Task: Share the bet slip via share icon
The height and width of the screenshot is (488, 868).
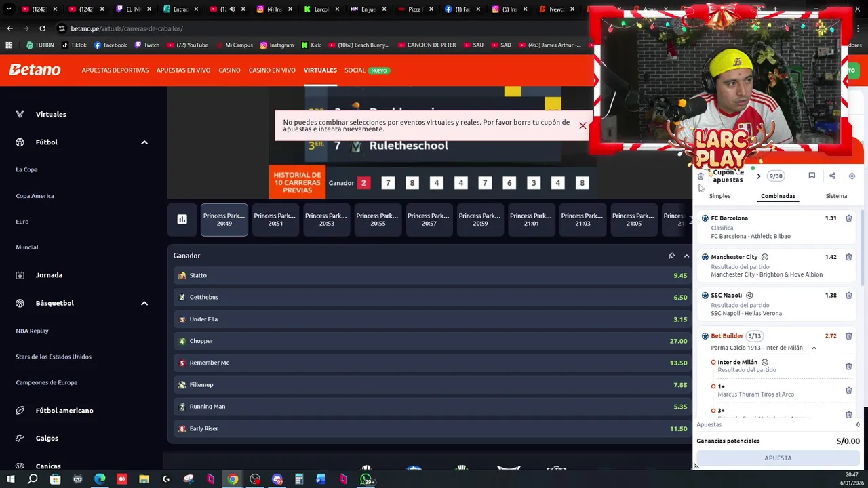Action: pos(832,176)
